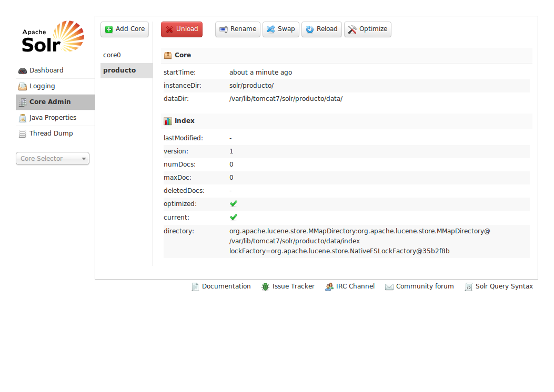This screenshot has width=554, height=392.
Task: Open the Documentation link
Action: (221, 286)
